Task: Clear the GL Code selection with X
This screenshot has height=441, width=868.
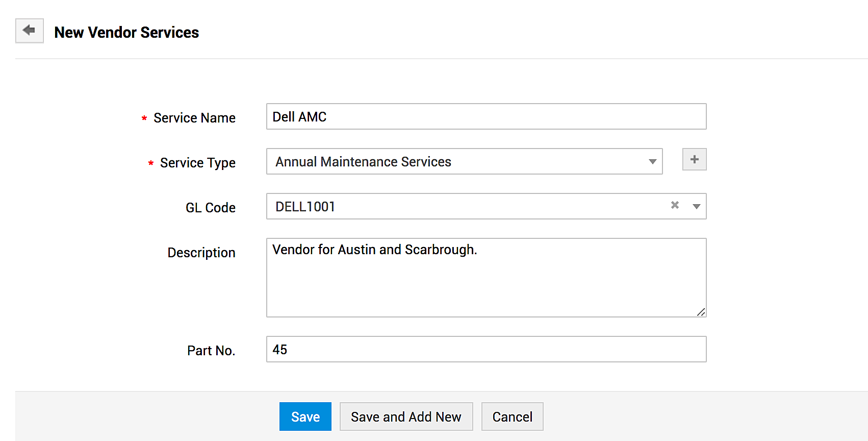Action: pos(675,205)
